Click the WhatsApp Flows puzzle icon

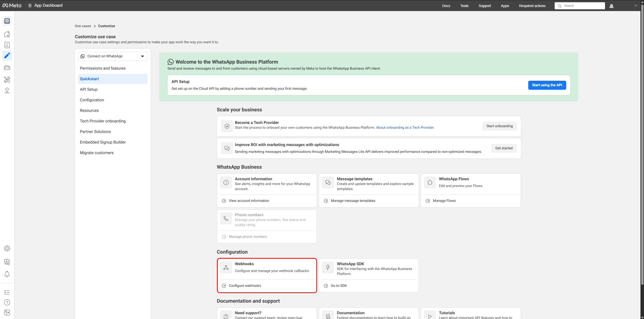pos(430,183)
